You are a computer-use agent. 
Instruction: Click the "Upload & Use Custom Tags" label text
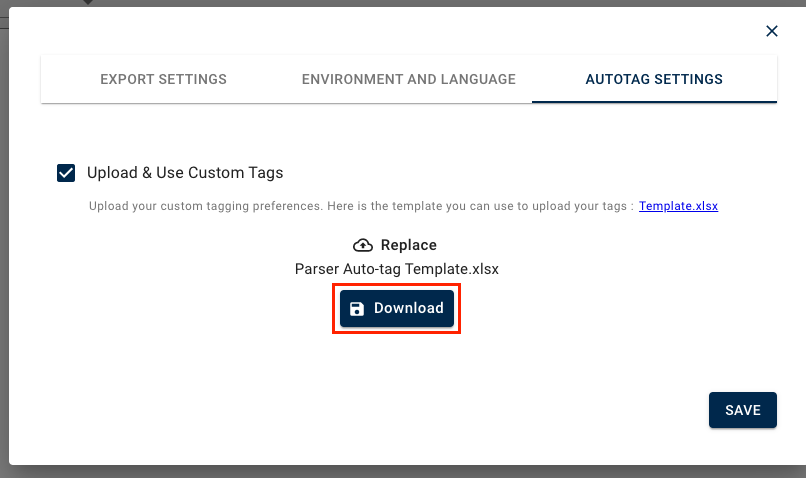coord(185,173)
